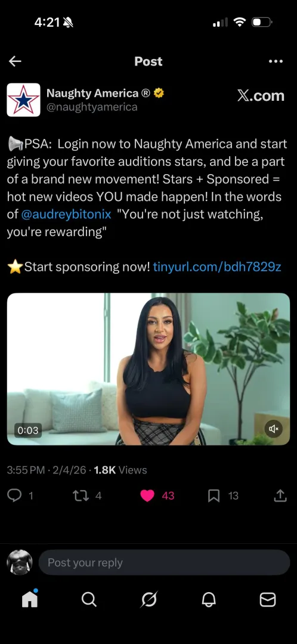Tap the 1.8K Views count
Screen dimensions: 297x644
[120, 470]
